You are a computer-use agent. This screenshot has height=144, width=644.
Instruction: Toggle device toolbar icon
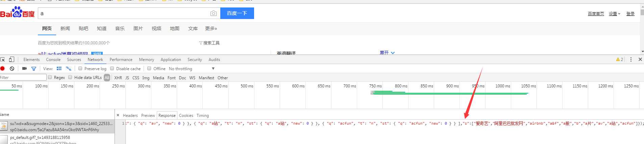tap(11, 59)
